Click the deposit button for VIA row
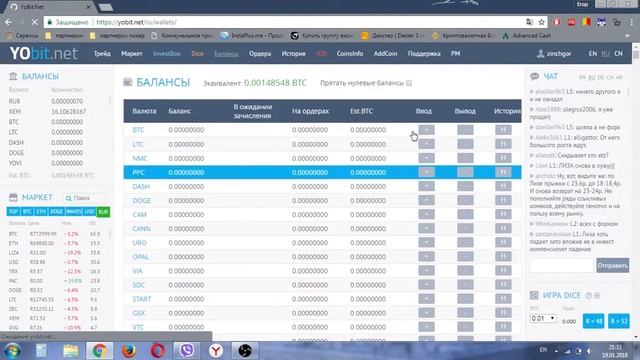Viewport: 640px width, 360px height. (426, 271)
